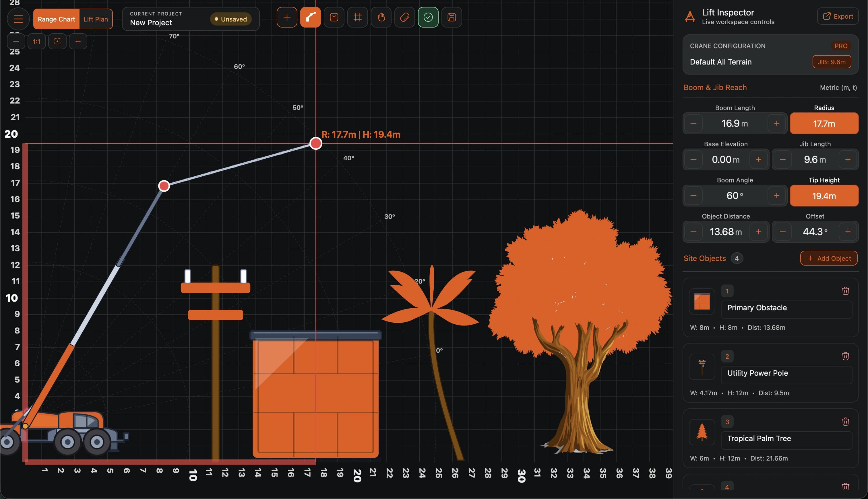Click the floppy disk save icon
The image size is (868, 499).
coord(452,17)
